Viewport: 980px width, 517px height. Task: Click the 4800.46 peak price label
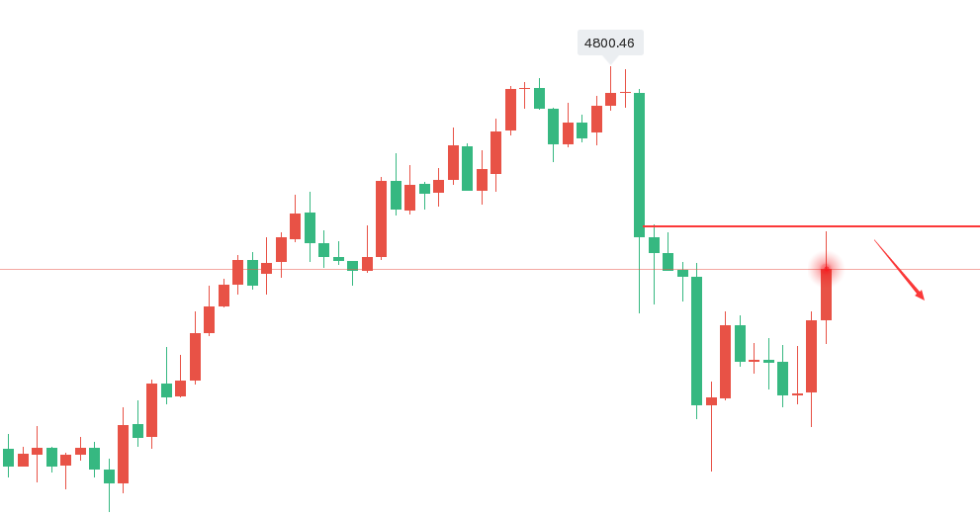coord(610,43)
